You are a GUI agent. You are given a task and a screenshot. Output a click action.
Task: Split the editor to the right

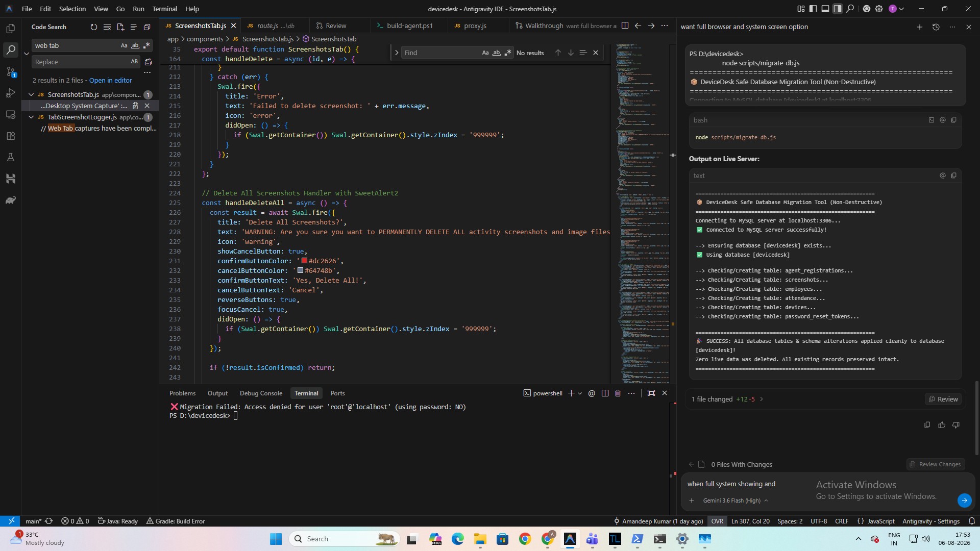pyautogui.click(x=625, y=26)
